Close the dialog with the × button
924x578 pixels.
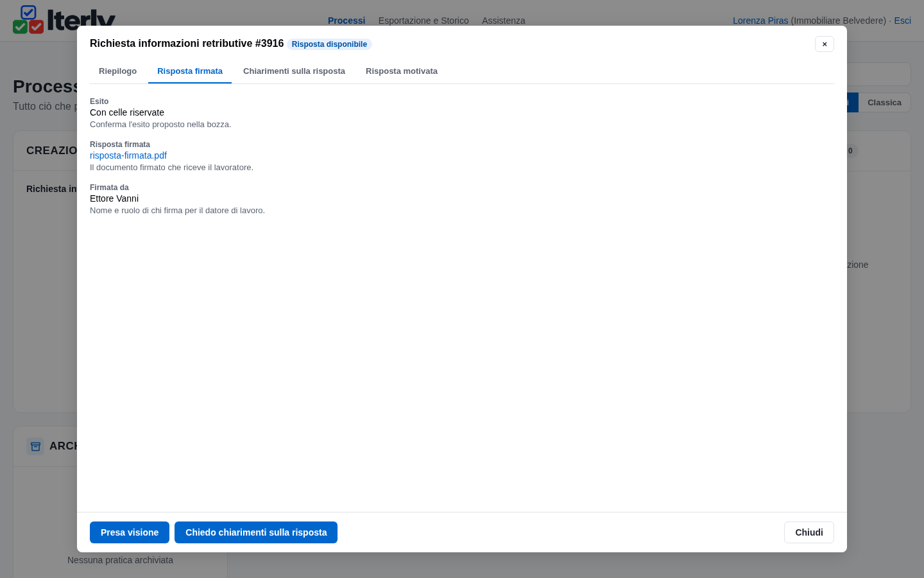(x=825, y=44)
